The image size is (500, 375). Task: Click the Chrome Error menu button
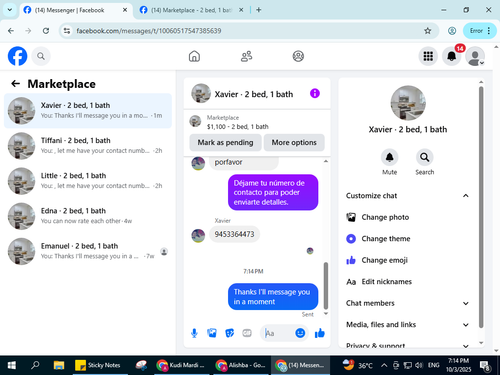[x=480, y=31]
